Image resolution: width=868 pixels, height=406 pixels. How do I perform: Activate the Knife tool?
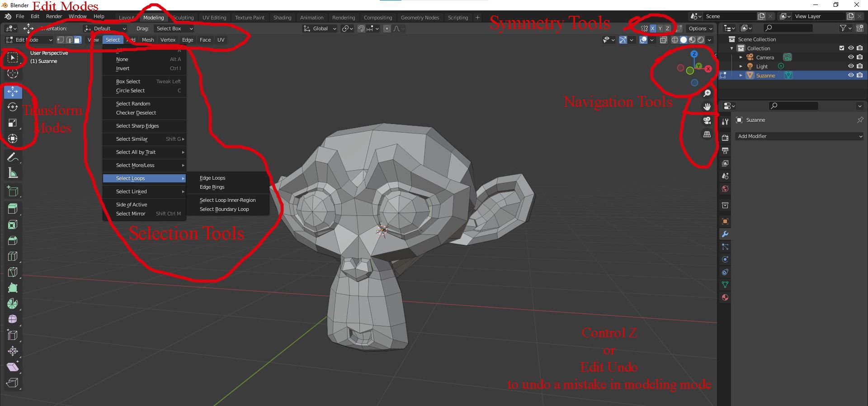click(13, 272)
